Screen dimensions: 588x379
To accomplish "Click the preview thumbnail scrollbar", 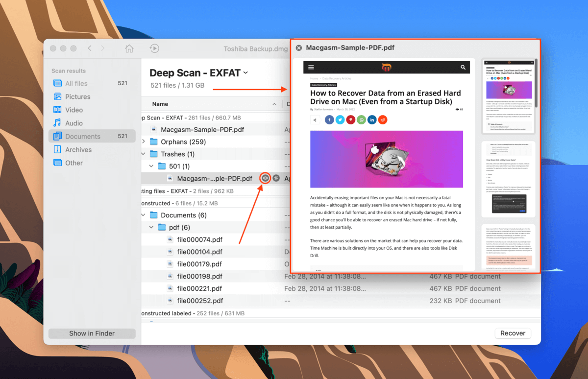I will [537, 82].
